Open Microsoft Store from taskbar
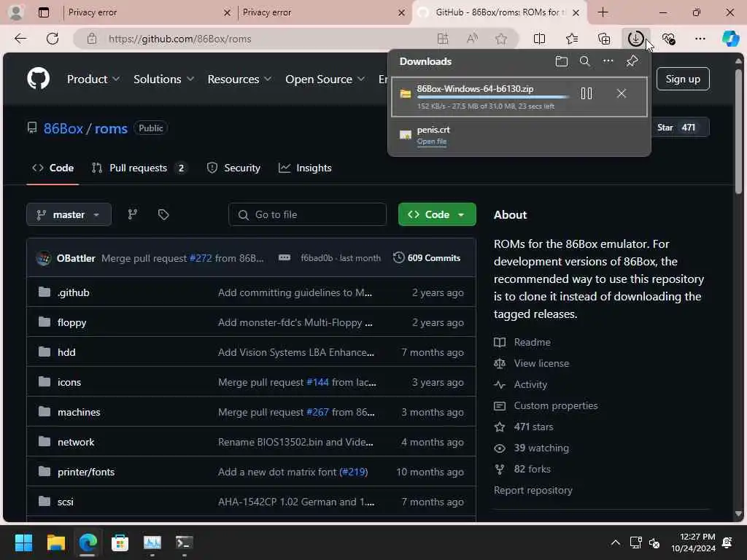The width and height of the screenshot is (747, 560). 120,542
